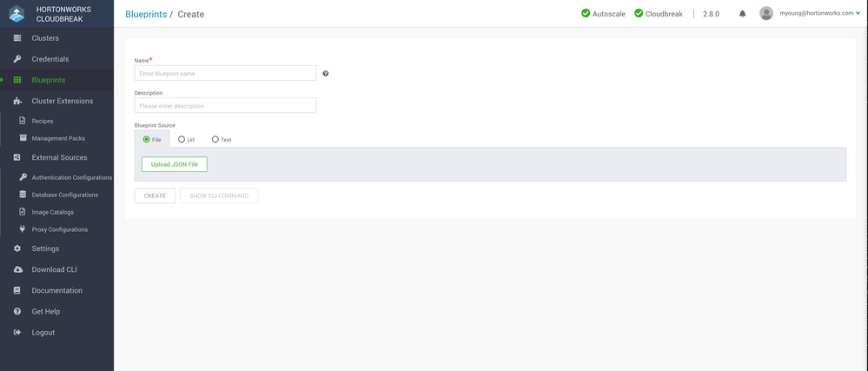Open notifications bell icon
This screenshot has width=868, height=371.
(742, 14)
